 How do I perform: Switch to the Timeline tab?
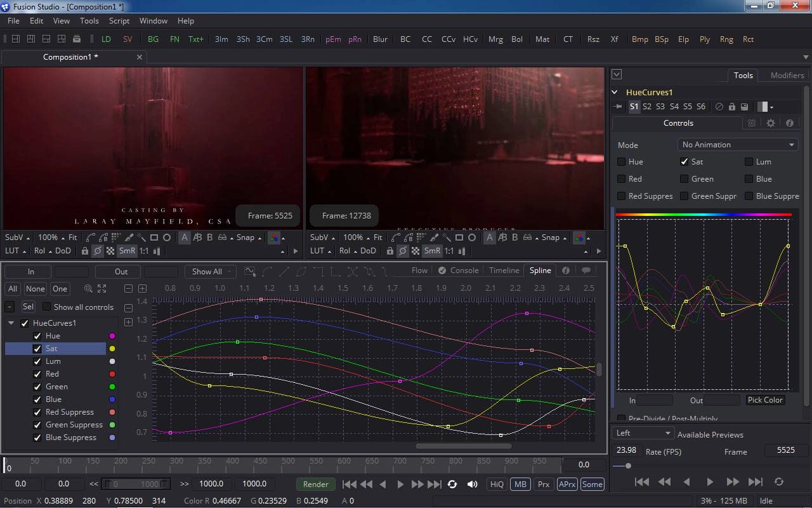504,270
